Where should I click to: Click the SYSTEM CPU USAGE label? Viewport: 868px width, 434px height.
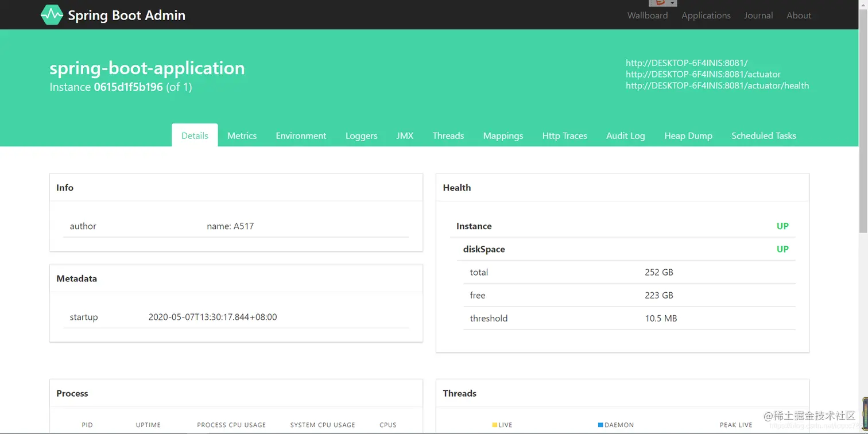(x=323, y=425)
